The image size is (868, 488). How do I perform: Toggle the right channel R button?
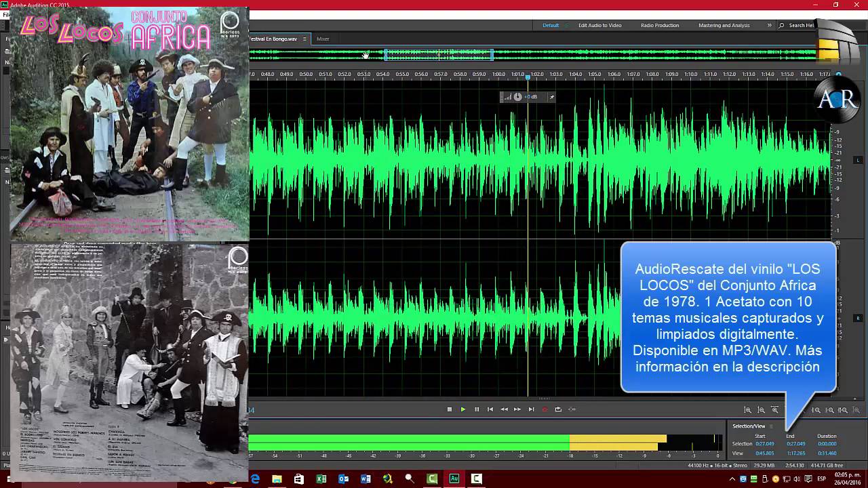[x=858, y=318]
